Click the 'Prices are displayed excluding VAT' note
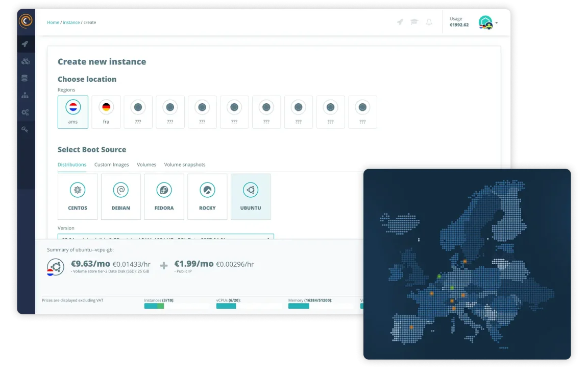Image resolution: width=588 pixels, height=368 pixels. pyautogui.click(x=72, y=300)
